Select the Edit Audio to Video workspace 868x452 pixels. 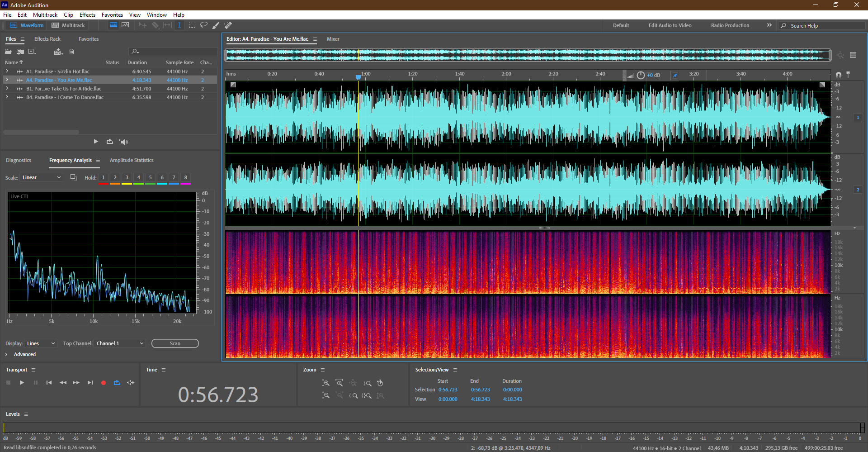[670, 25]
